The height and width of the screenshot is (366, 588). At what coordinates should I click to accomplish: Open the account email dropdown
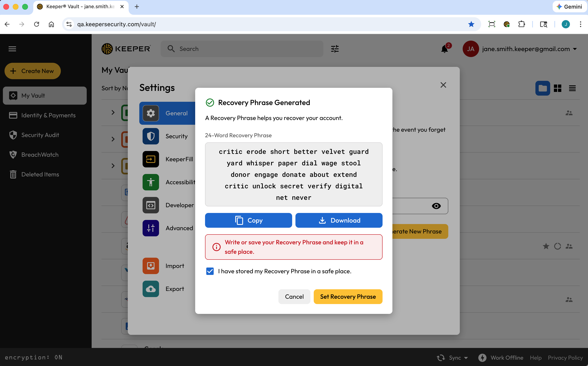(x=575, y=49)
